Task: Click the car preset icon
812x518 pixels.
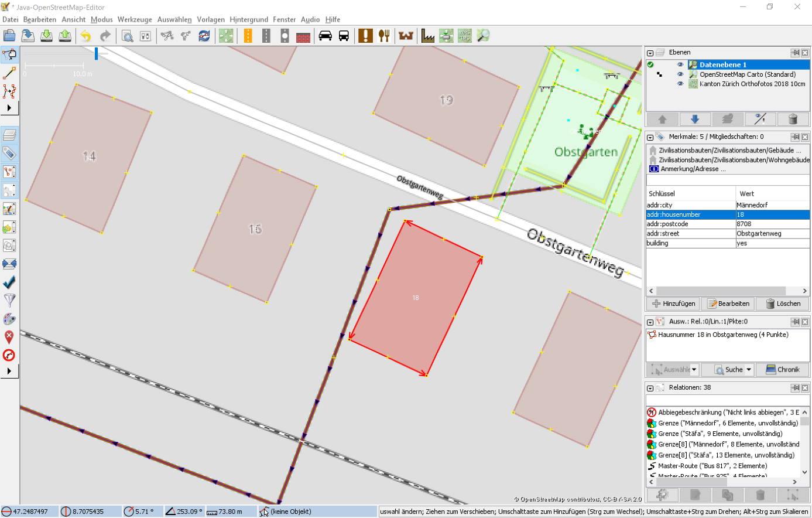Action: (x=325, y=36)
